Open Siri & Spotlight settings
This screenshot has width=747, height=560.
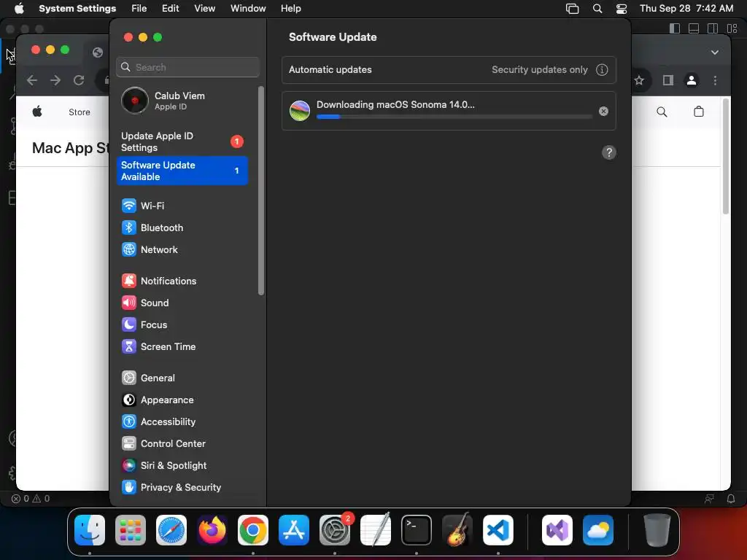coord(182,466)
